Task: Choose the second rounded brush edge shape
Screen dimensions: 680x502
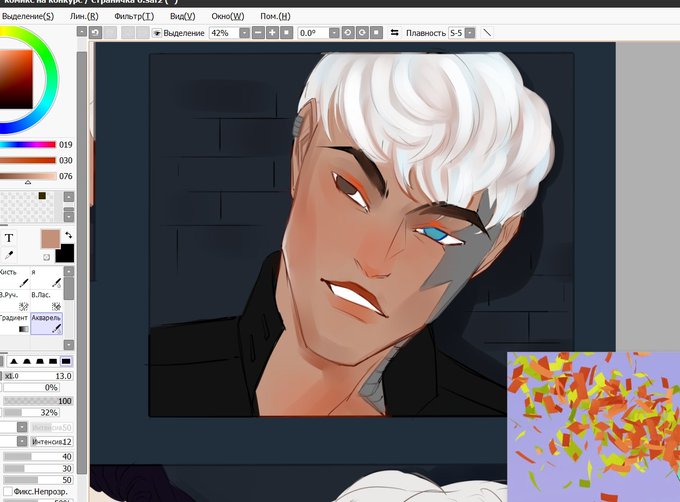Action: 27,361
